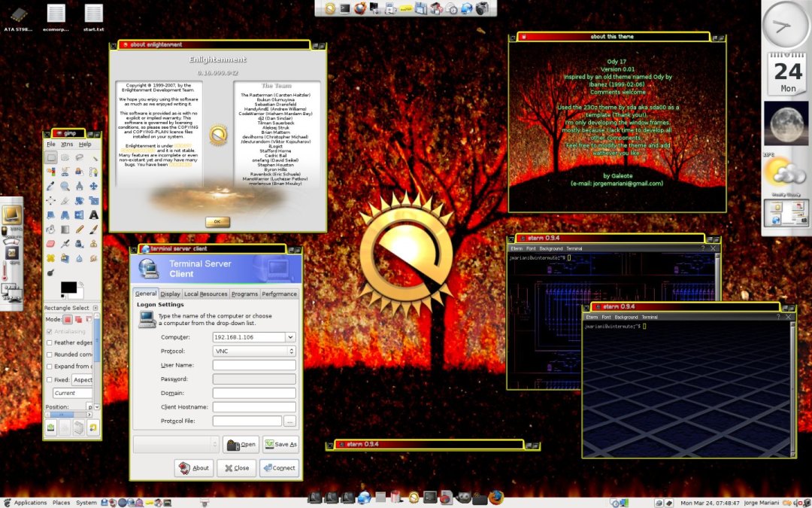812x508 pixels.
Task: Select GIMP Eraser tool
Action: pyautogui.click(x=51, y=244)
